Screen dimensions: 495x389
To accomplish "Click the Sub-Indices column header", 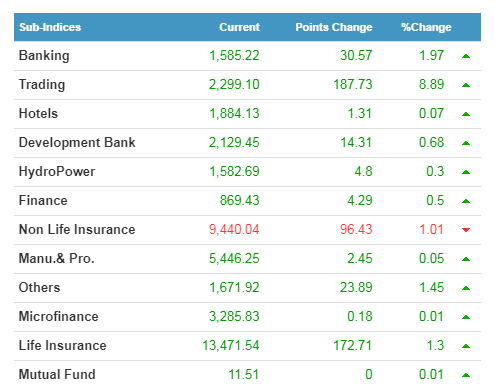I will coord(50,27).
